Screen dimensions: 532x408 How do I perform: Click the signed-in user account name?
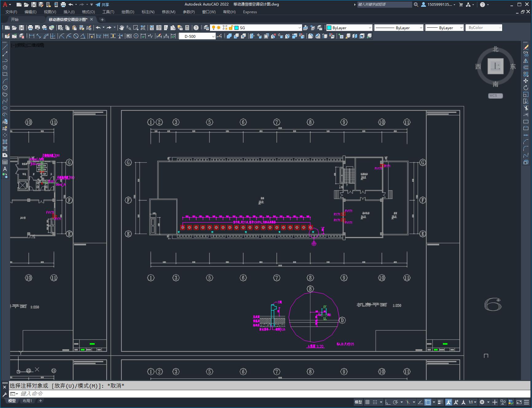(439, 4)
